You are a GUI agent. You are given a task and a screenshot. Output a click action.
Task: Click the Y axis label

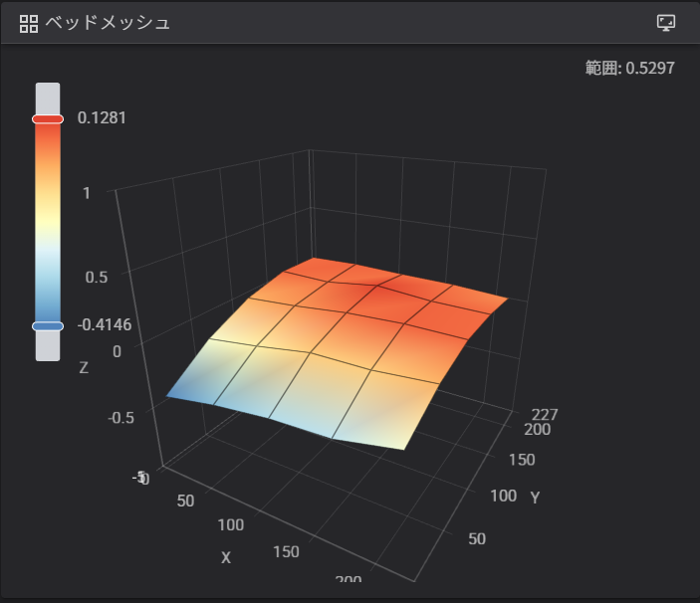coord(535,498)
